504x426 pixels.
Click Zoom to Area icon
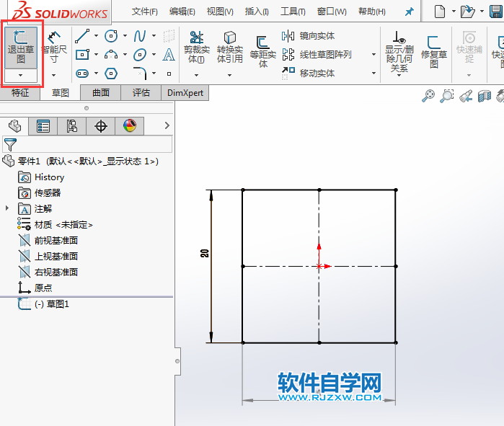pos(447,96)
